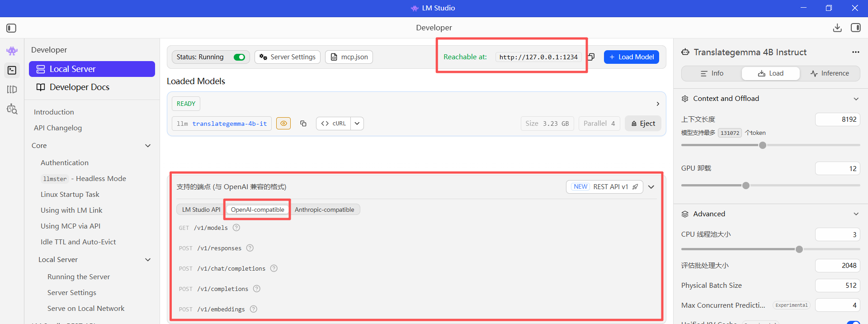Viewport: 868px width, 324px height.
Task: Click the CPU thread pool field showing 3
Action: coord(837,234)
